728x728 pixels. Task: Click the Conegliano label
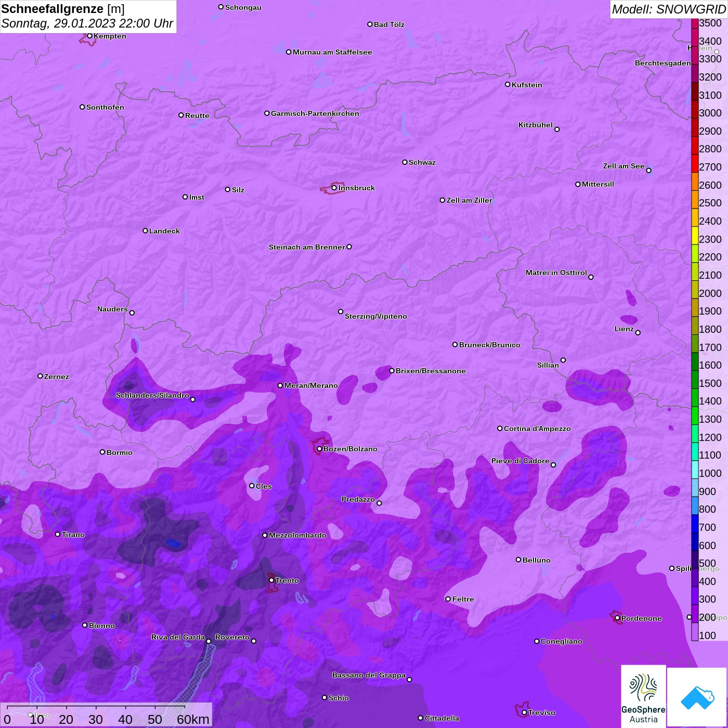562,641
